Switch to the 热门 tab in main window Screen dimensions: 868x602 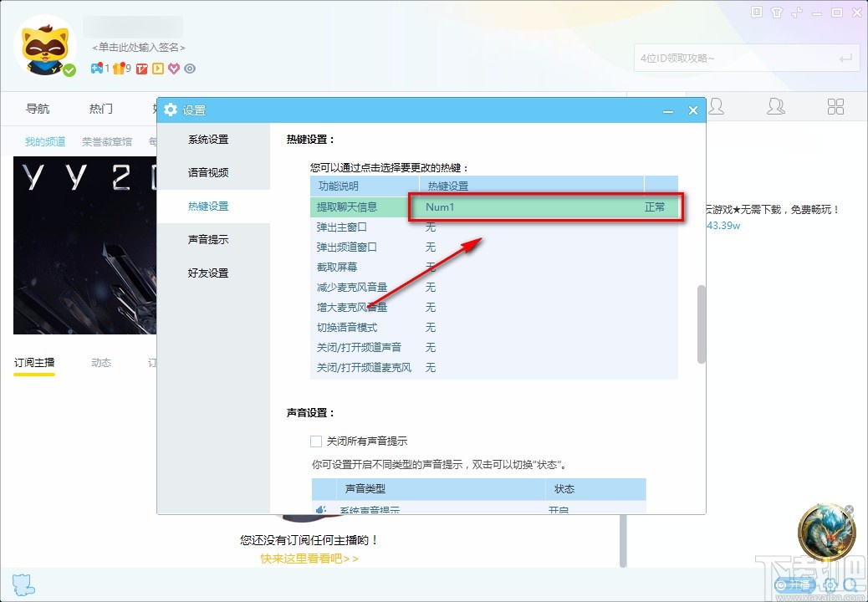(101, 109)
